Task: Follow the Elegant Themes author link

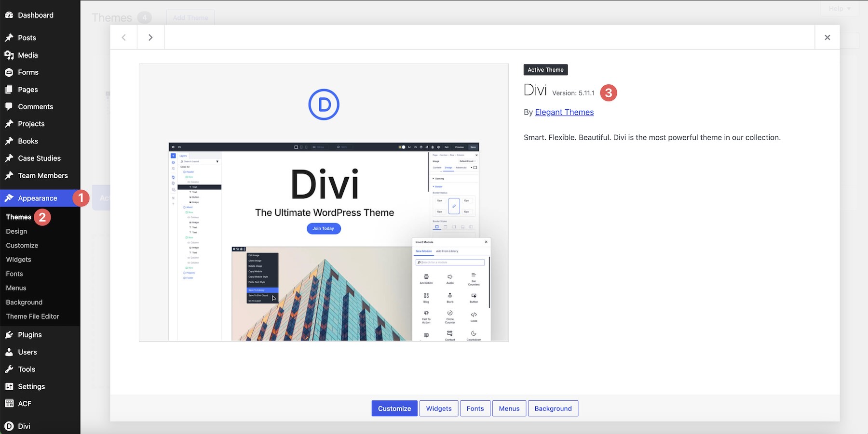Action: tap(564, 112)
